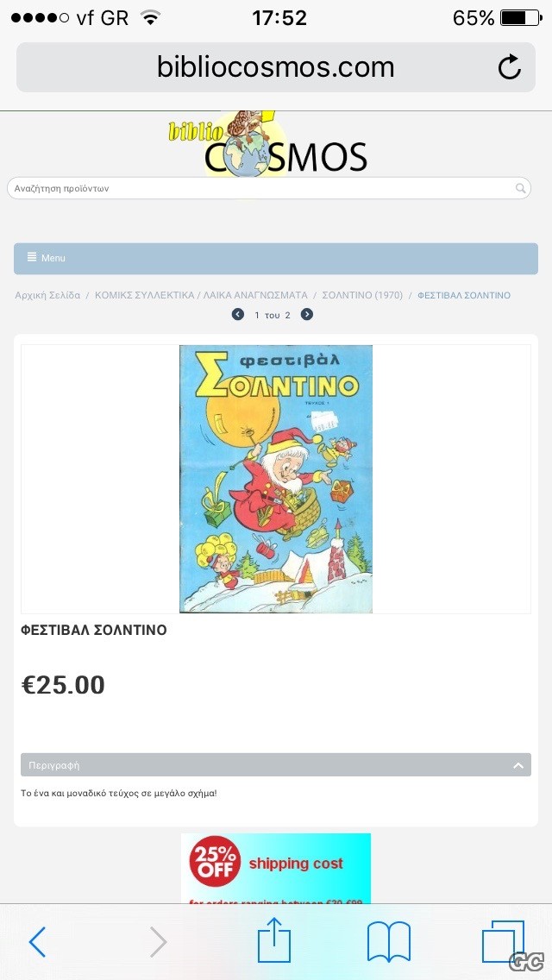
Task: Click the 25% OFF shipping cost banner
Action: [276, 868]
